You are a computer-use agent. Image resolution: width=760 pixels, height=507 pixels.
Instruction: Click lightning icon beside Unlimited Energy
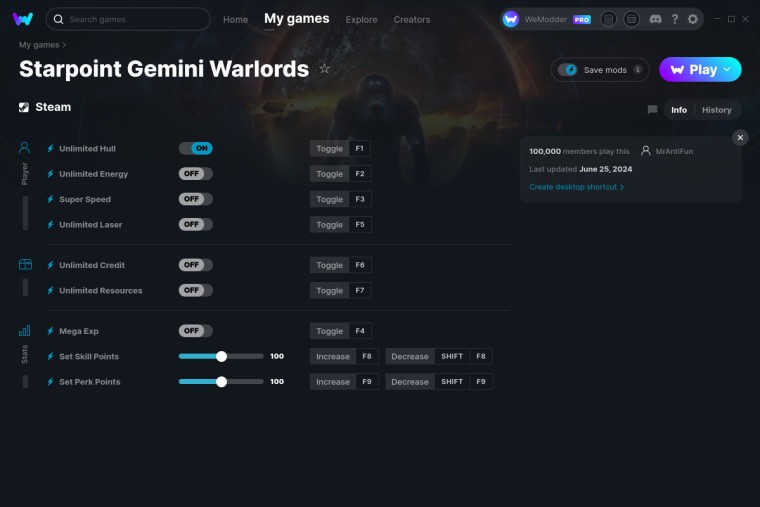(50, 174)
